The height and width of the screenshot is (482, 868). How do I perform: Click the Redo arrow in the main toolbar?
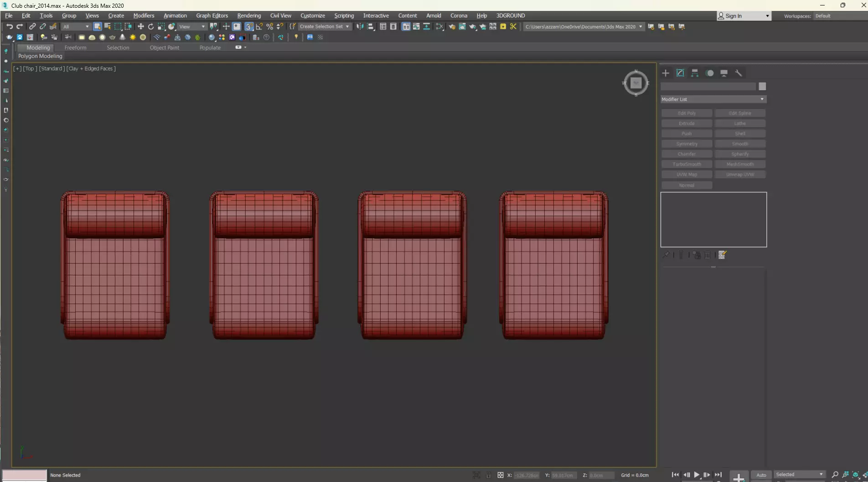[x=20, y=26]
